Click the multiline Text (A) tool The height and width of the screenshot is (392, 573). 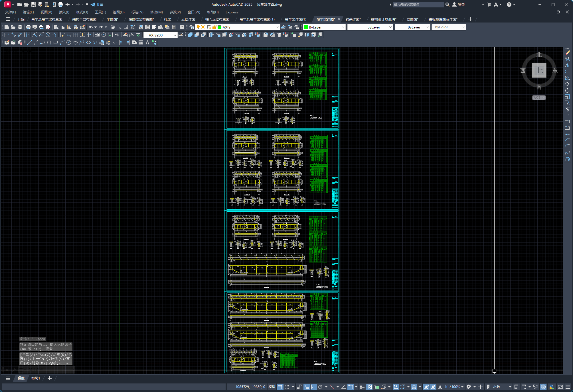(147, 42)
